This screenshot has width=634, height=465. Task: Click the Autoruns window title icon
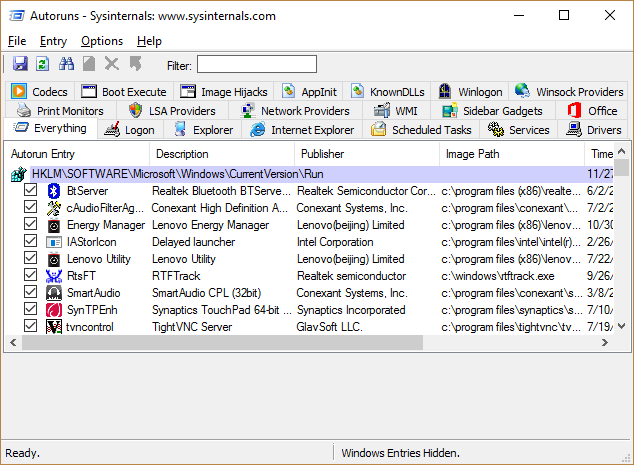coord(17,16)
